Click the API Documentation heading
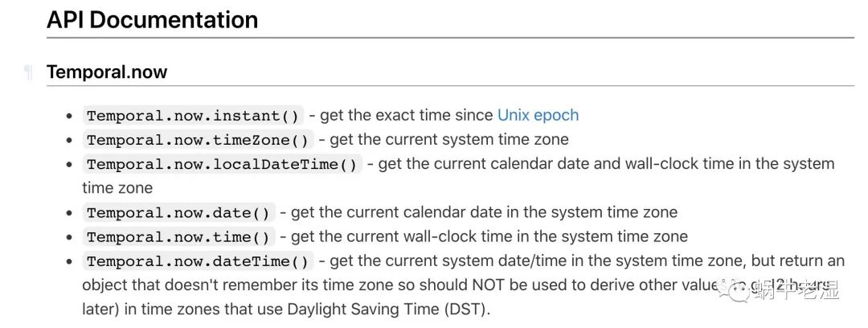The width and height of the screenshot is (868, 328). tap(153, 19)
